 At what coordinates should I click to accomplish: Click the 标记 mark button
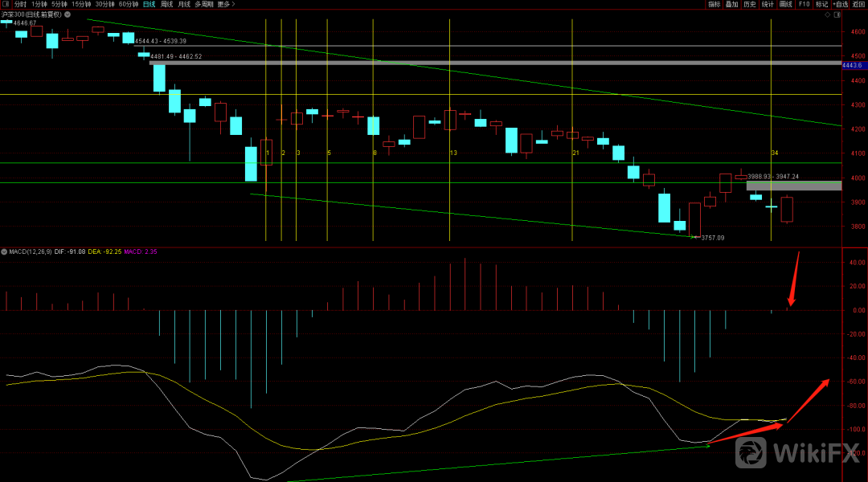tap(821, 4)
